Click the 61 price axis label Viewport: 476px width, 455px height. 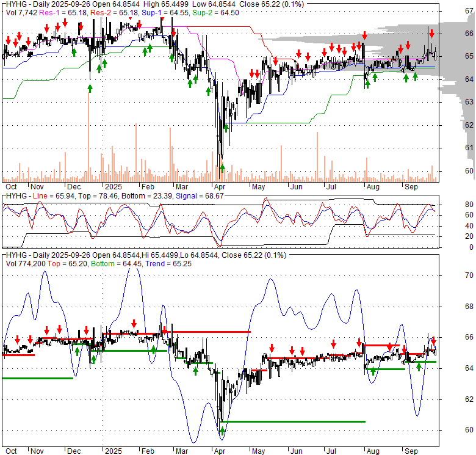coord(469,148)
